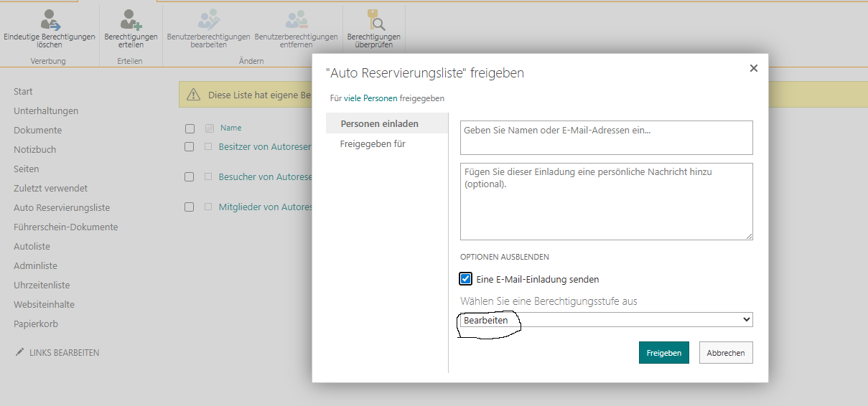Check the Besucher von Autorese row checkbox

(190, 176)
